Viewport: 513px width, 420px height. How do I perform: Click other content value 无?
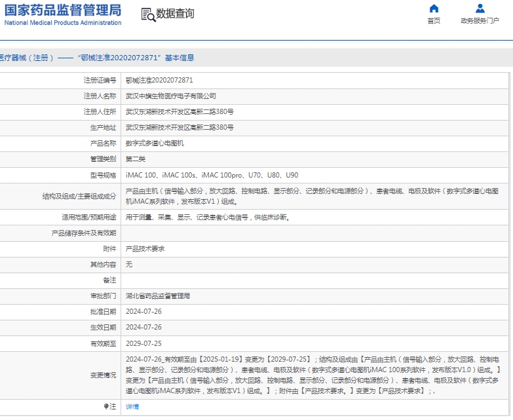[x=129, y=264]
